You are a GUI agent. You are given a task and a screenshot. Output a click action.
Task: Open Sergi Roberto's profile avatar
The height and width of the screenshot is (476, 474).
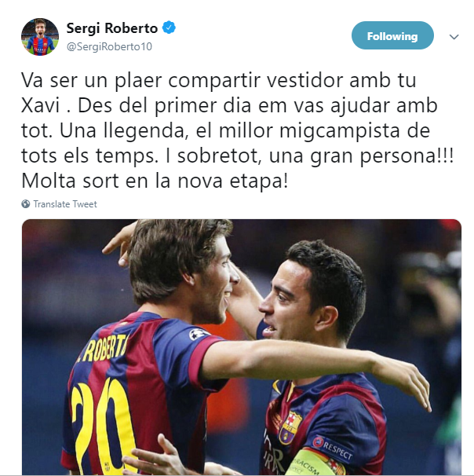click(40, 37)
